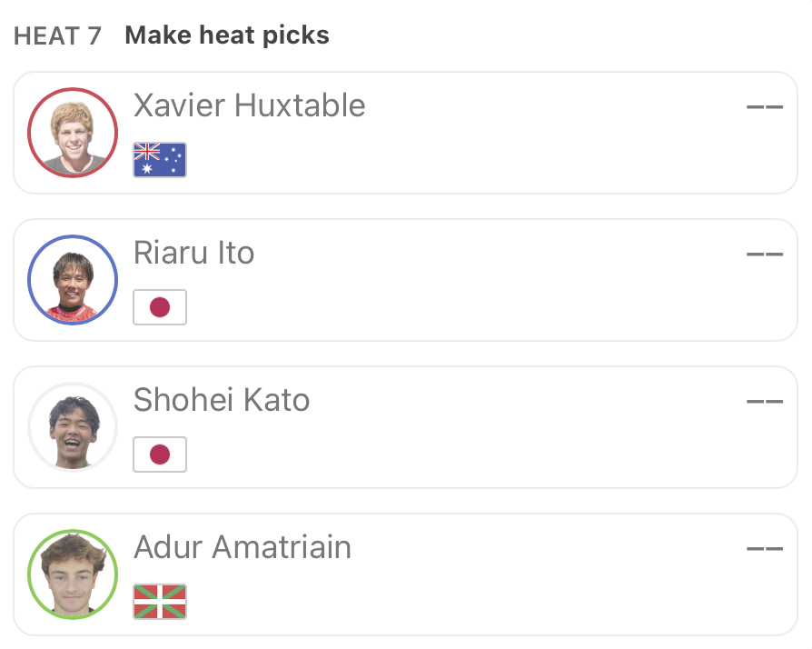Select the Adur Amatriain name text
Viewport: 812px width, 649px height.
pos(242,547)
